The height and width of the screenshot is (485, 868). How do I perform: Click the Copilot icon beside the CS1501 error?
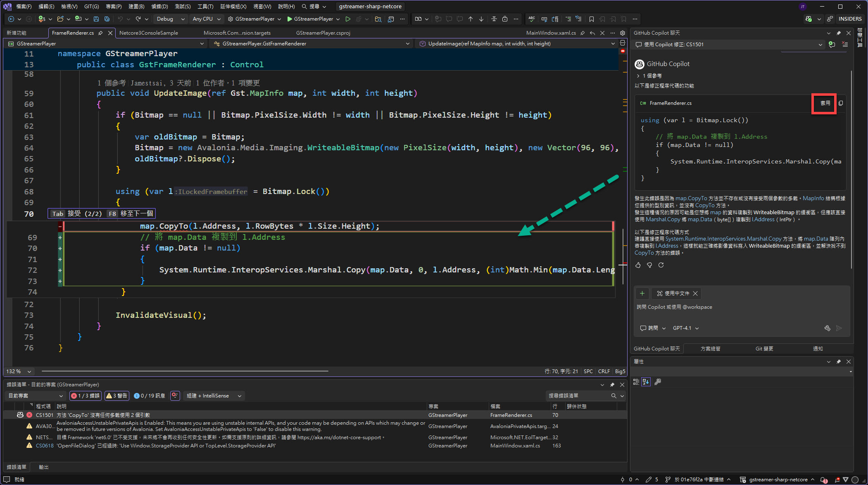tap(20, 415)
